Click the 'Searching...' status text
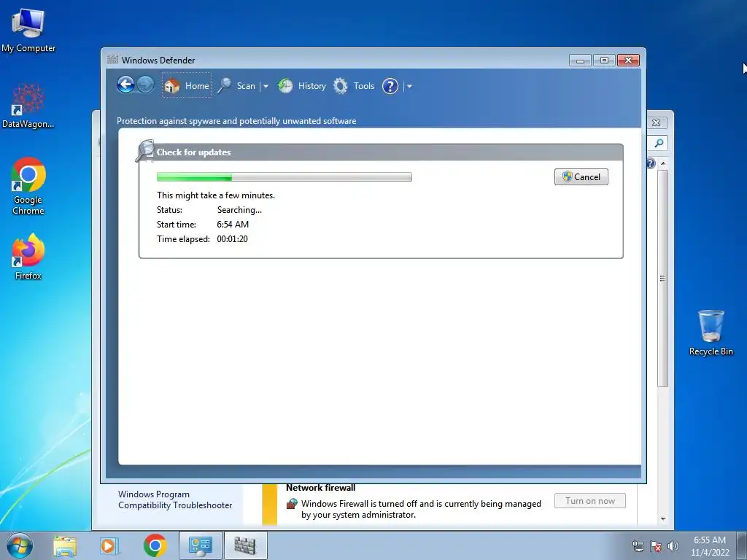Image resolution: width=747 pixels, height=560 pixels. tap(239, 210)
